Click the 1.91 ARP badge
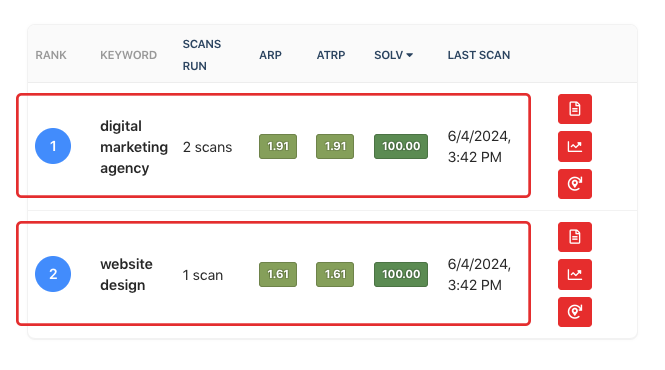Image resolution: width=665 pixels, height=370 pixels. pyautogui.click(x=278, y=146)
